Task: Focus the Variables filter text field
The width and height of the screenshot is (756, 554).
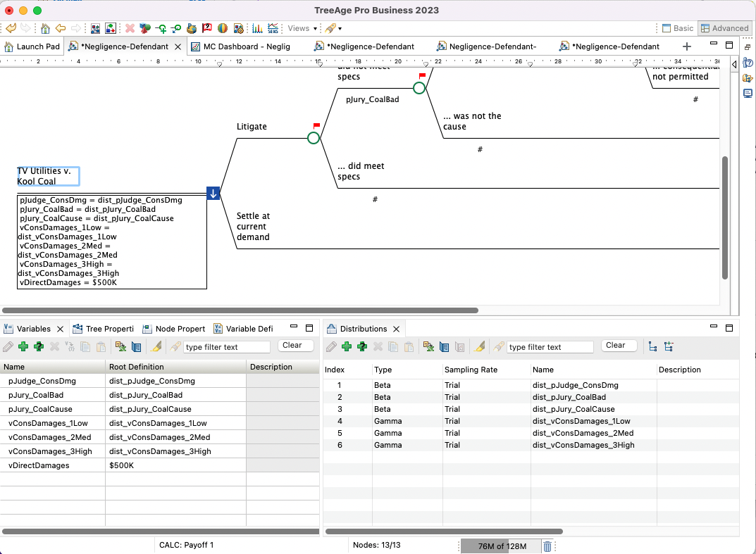Action: coord(227,347)
